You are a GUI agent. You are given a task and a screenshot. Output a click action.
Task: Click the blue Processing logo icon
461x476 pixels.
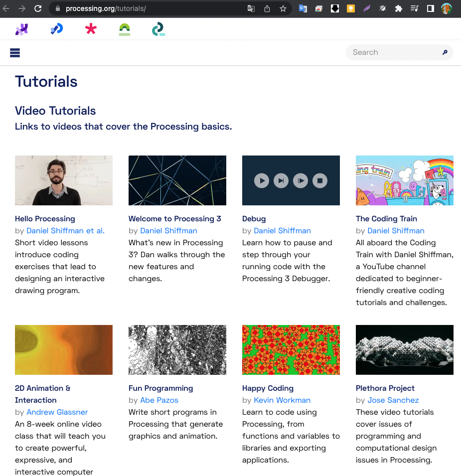click(x=56, y=29)
